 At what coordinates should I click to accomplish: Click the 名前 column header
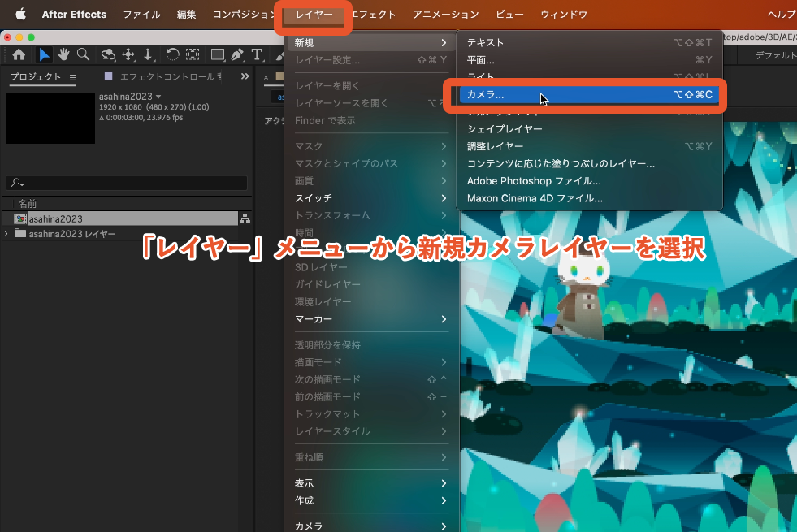coord(28,204)
